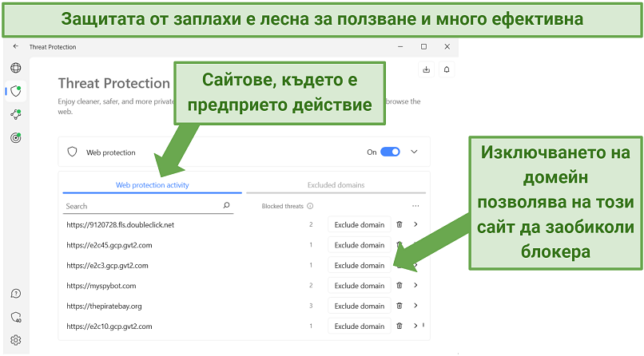Open notifications bell icon
The width and height of the screenshot is (644, 356).
(x=447, y=69)
